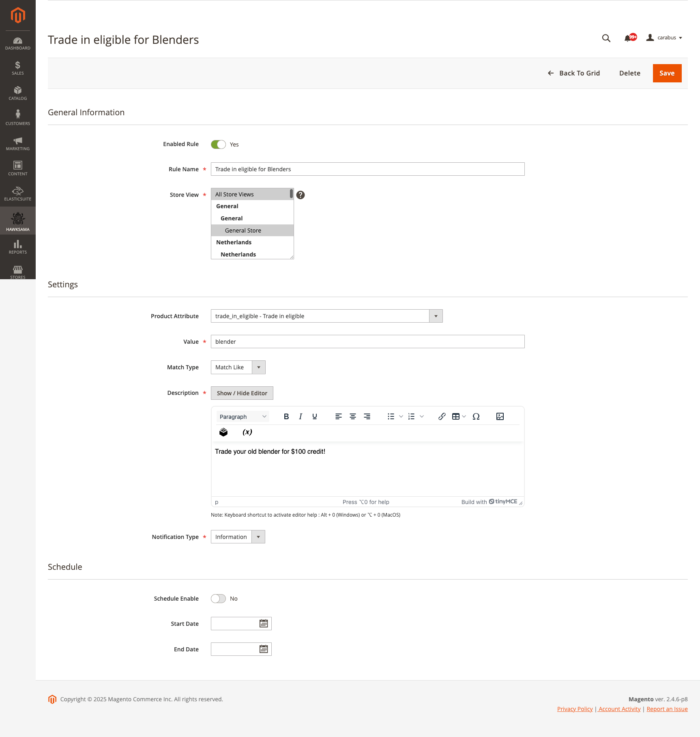The image size is (700, 737).
Task: Apply bold formatting in the editor
Action: [x=286, y=416]
